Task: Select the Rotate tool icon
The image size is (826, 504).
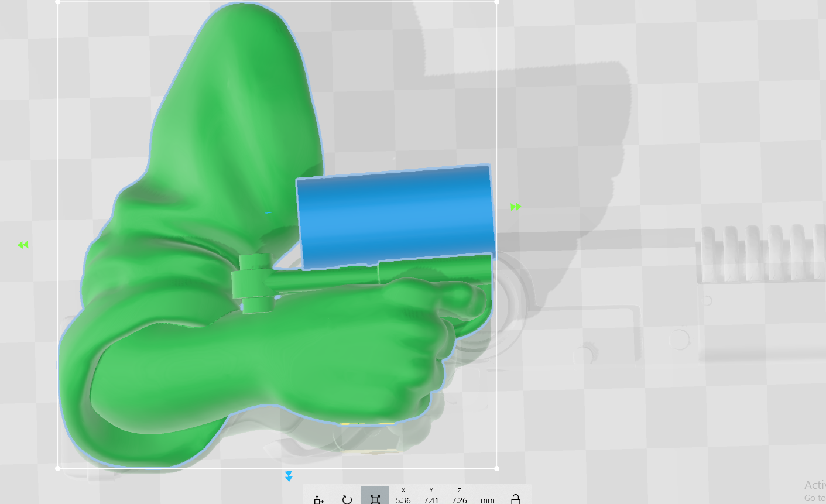Action: pos(347,499)
